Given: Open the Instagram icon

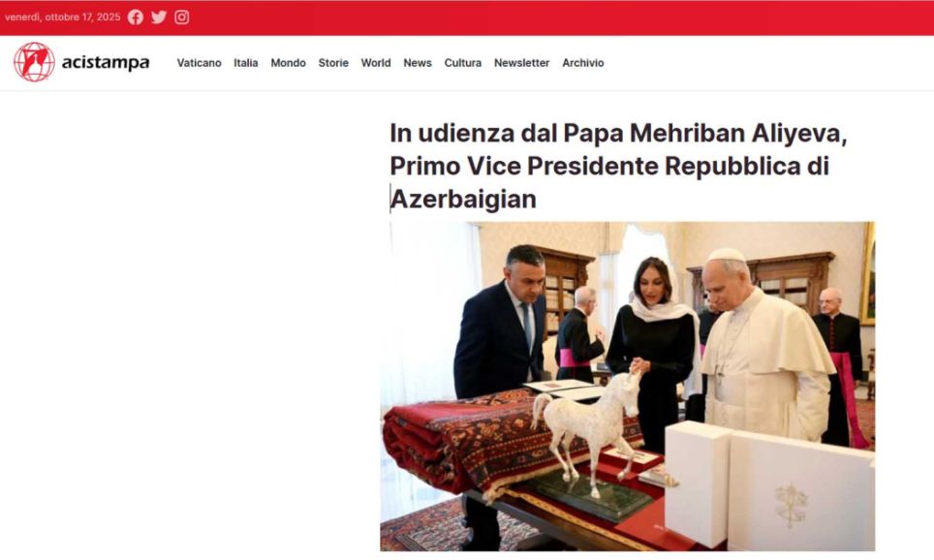Looking at the screenshot, I should [182, 17].
